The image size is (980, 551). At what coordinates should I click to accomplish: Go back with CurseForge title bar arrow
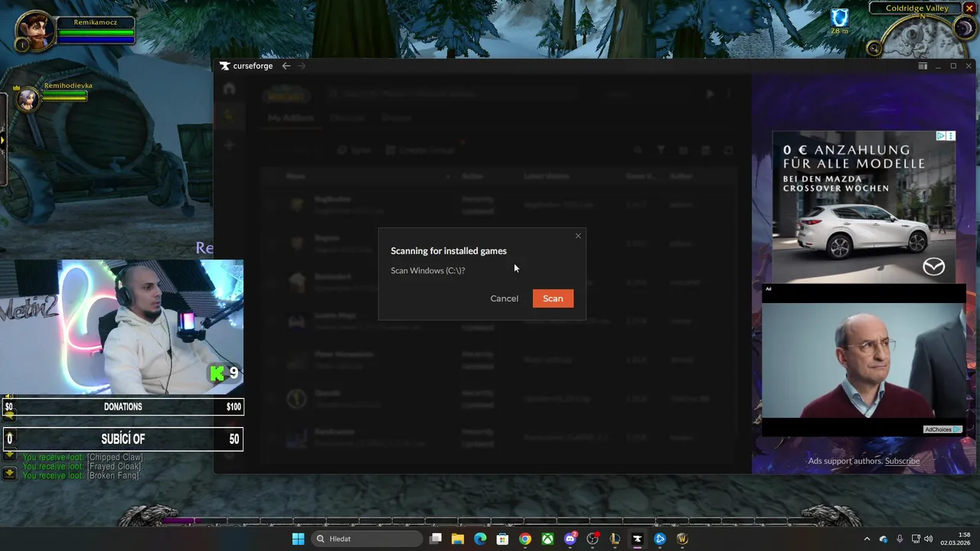(286, 66)
